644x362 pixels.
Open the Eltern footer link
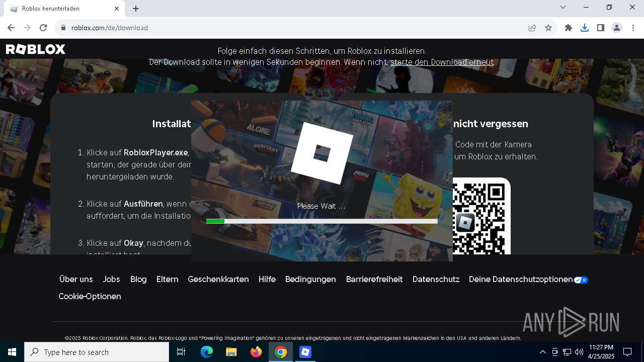[167, 279]
